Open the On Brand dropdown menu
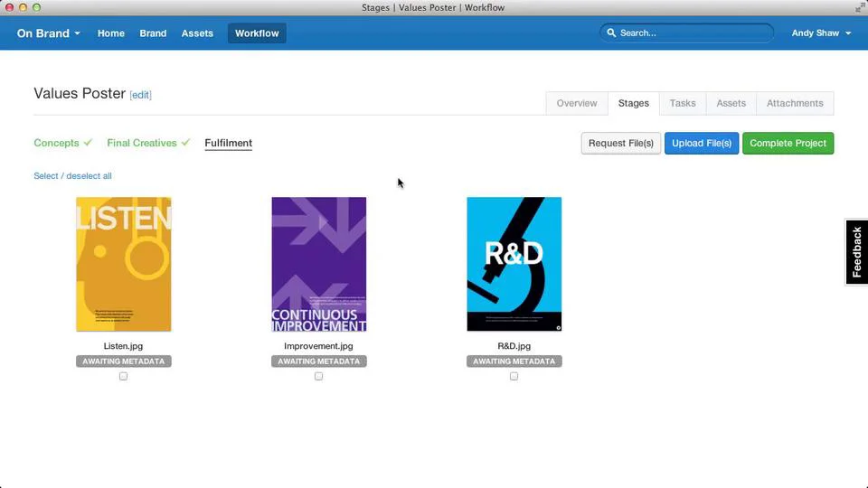 pyautogui.click(x=48, y=33)
